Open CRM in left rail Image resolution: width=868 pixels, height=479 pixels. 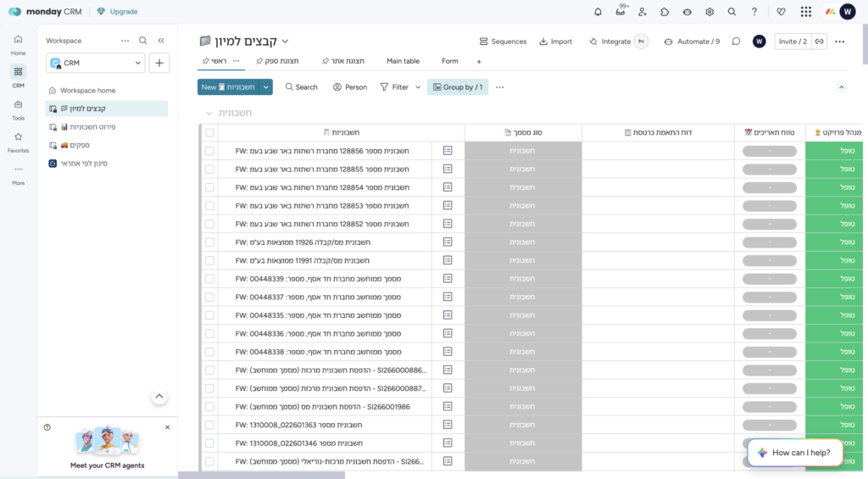point(19,76)
